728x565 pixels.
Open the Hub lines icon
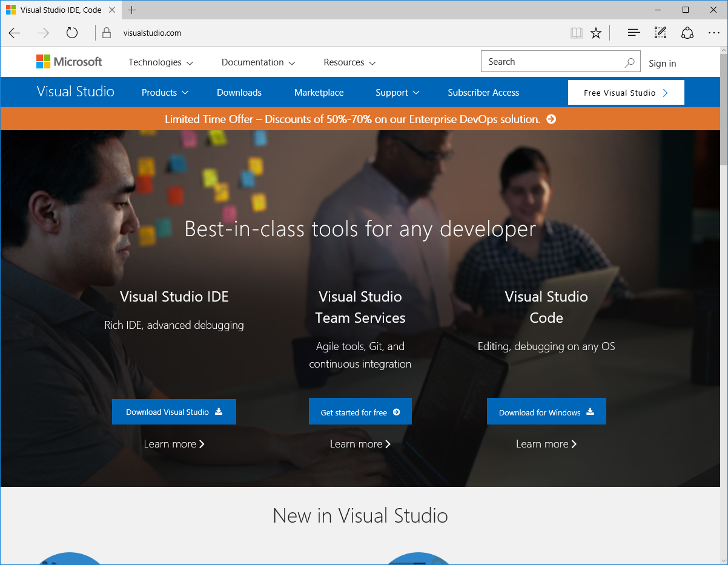[x=634, y=33]
